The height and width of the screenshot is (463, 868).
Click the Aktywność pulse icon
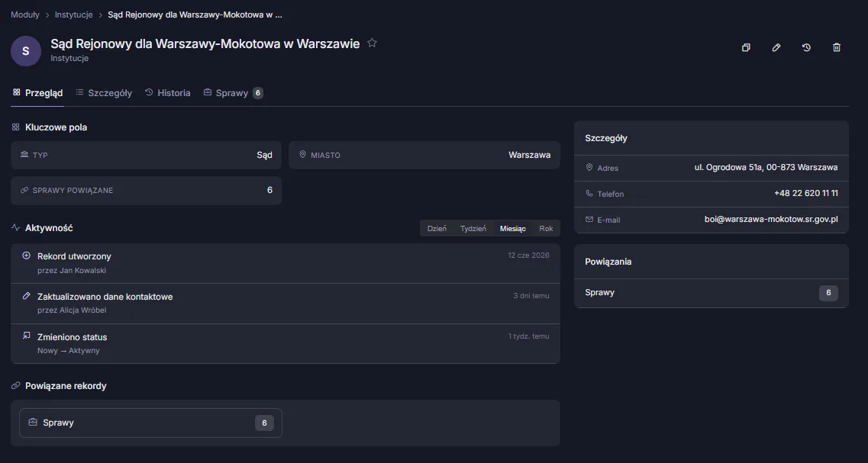pyautogui.click(x=15, y=227)
